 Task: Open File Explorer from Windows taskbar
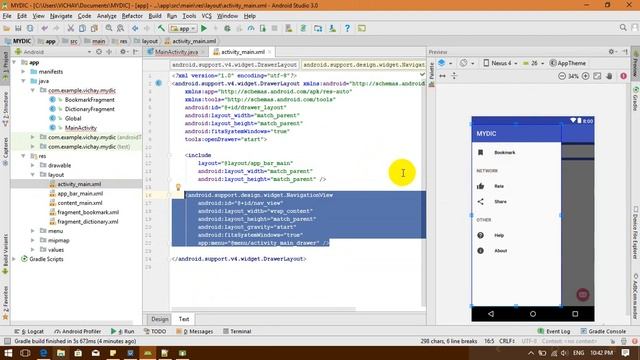[x=60, y=353]
